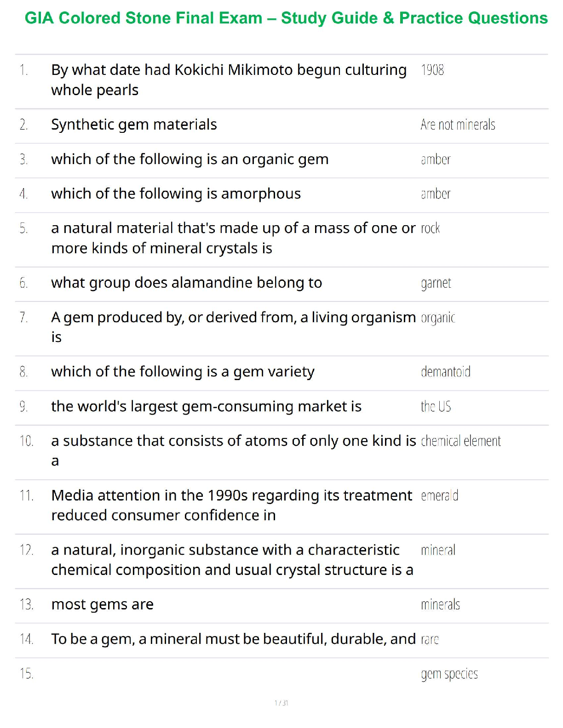The image size is (563, 728).
Task: Select the answer "emerald"
Action: coord(439,495)
